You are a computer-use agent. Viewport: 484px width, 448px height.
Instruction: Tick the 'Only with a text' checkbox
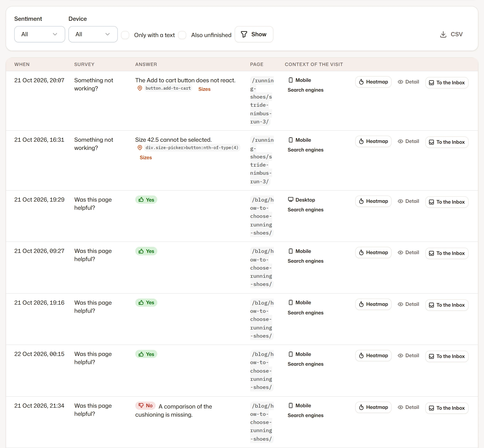[x=125, y=35]
